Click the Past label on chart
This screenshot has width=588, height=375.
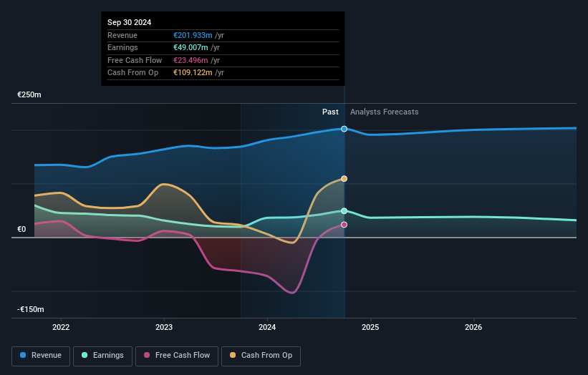(x=330, y=112)
